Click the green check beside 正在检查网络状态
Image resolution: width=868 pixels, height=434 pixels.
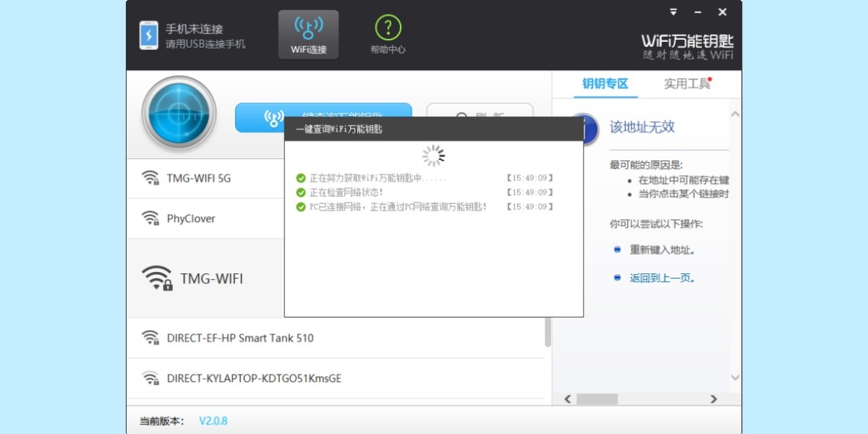pos(301,192)
